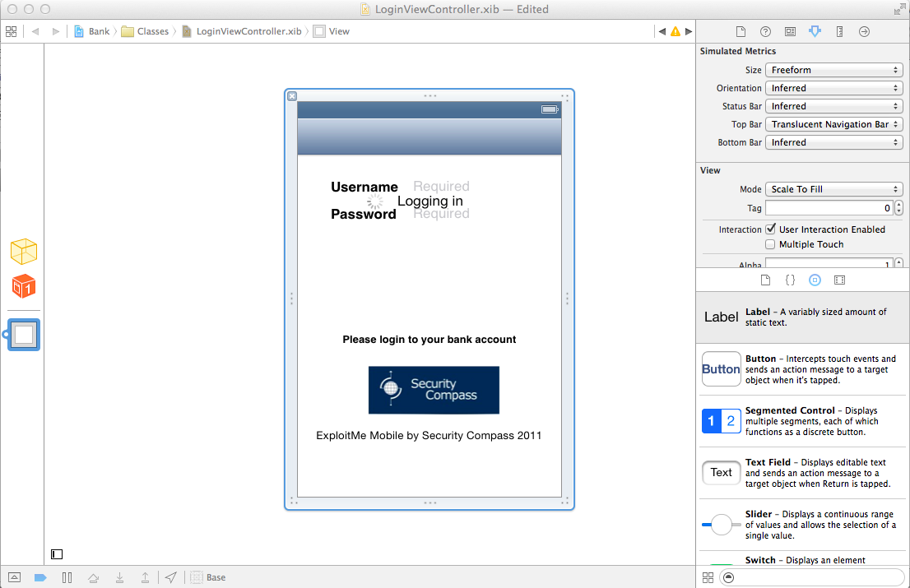Viewport: 910px width, 588px height.
Task: Open the Object library
Action: pos(815,280)
